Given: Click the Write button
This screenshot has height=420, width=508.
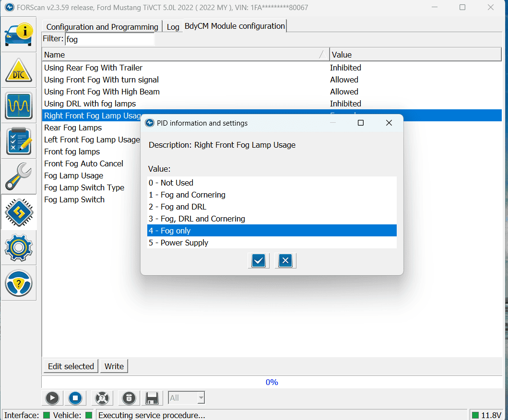Looking at the screenshot, I should click(x=114, y=366).
